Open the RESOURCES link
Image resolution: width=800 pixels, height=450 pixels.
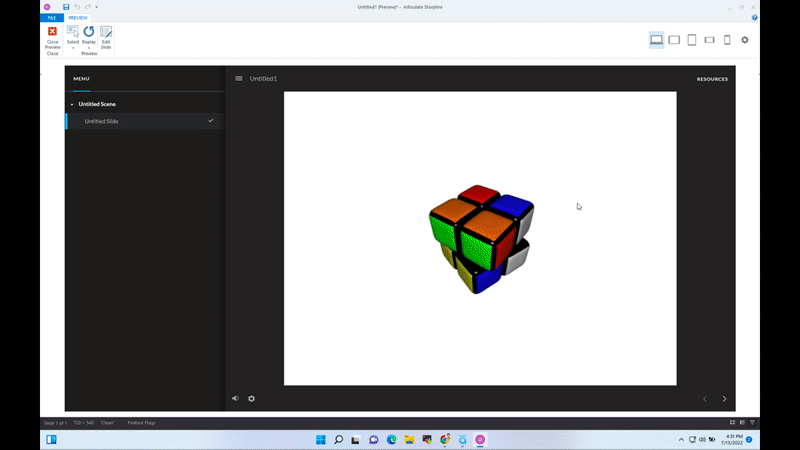click(x=712, y=79)
